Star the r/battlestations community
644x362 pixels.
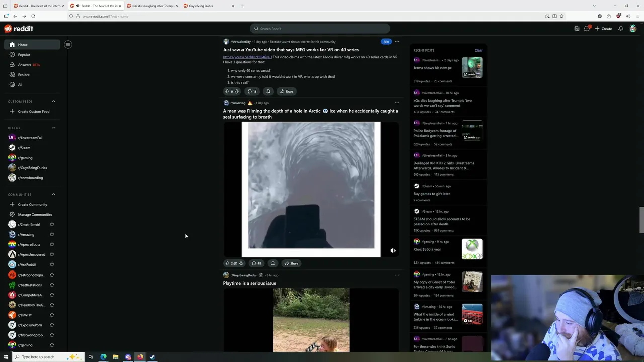point(52,285)
